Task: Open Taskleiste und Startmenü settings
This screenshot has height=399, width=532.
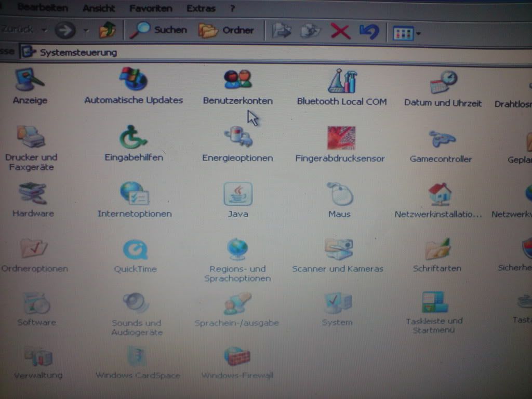Action: 434,312
